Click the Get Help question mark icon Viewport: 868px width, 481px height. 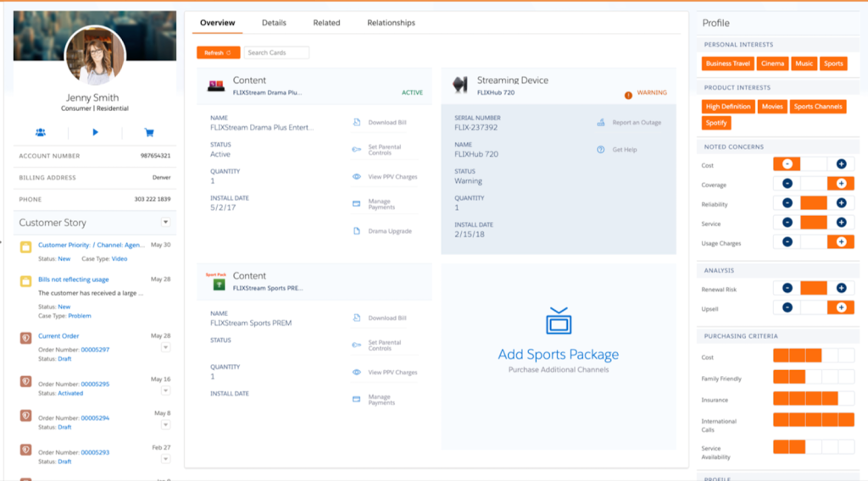pos(601,150)
